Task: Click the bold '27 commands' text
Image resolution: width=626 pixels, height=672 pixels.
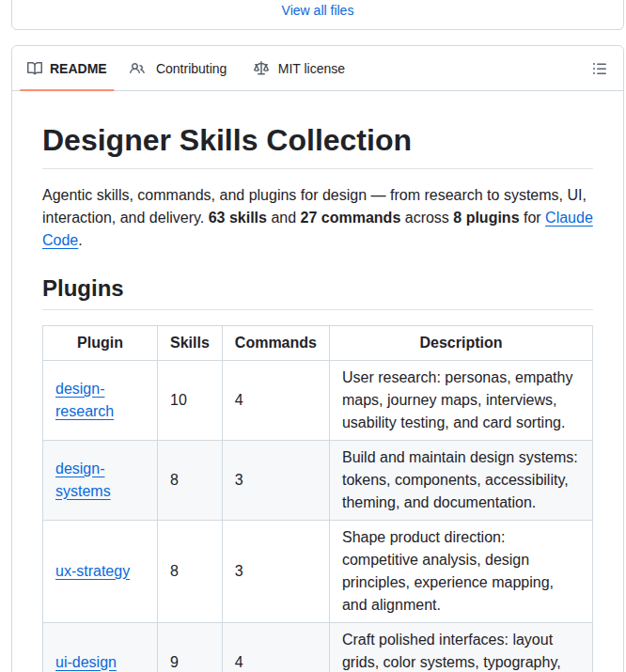Action: click(350, 218)
